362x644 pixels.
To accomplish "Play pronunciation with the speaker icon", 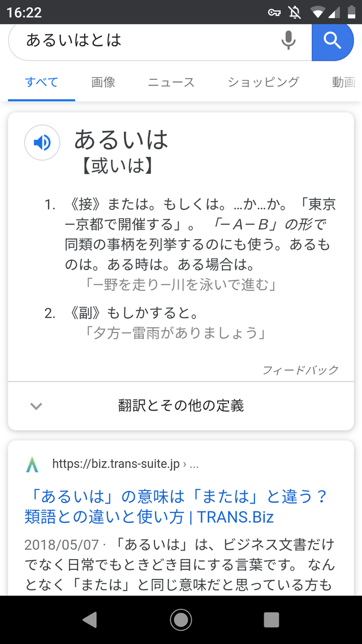I will [x=42, y=143].
